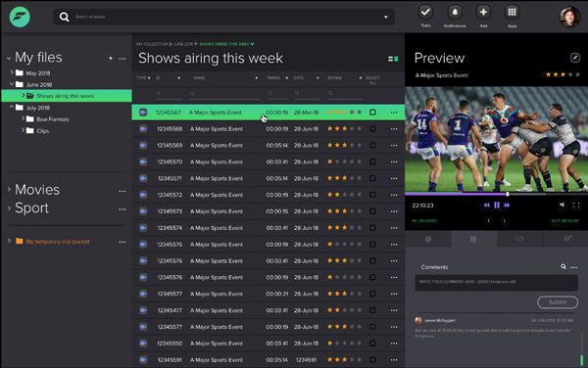The height and width of the screenshot is (368, 588).
Task: Set the OUT point marker button
Action: click(x=505, y=221)
